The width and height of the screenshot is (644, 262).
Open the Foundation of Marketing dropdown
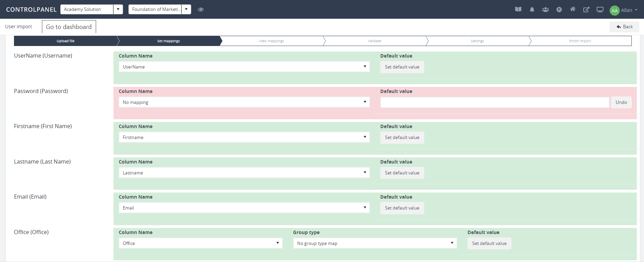[159, 9]
